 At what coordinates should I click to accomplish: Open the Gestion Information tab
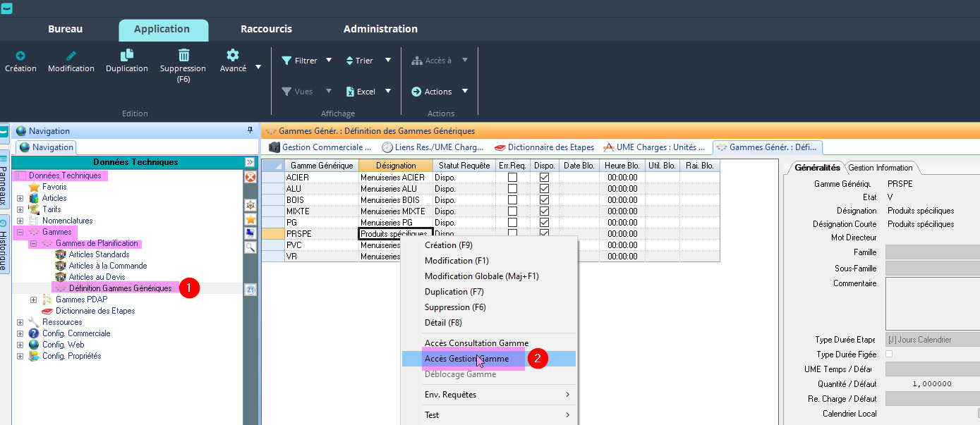click(880, 168)
